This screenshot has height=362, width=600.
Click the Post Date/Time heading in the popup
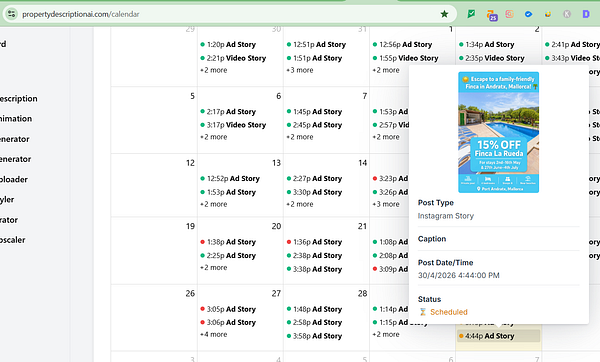445,263
